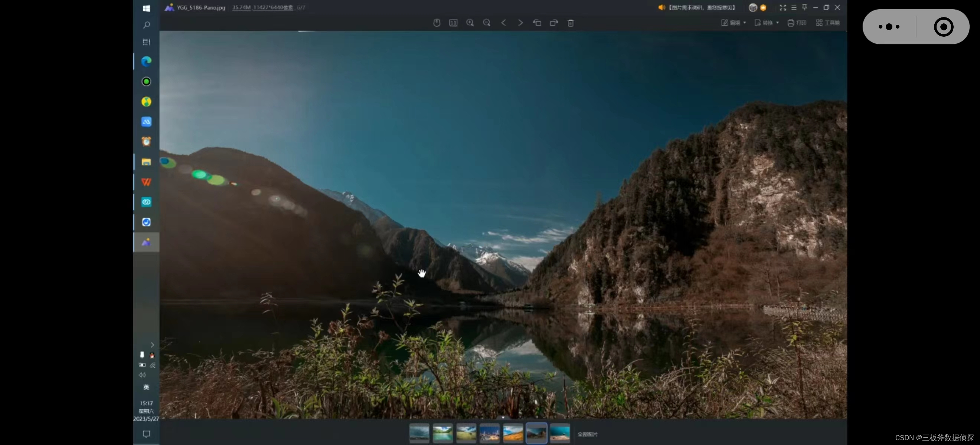Expand the 编辑 edit dropdown arrow
The height and width of the screenshot is (445, 980).
point(745,23)
